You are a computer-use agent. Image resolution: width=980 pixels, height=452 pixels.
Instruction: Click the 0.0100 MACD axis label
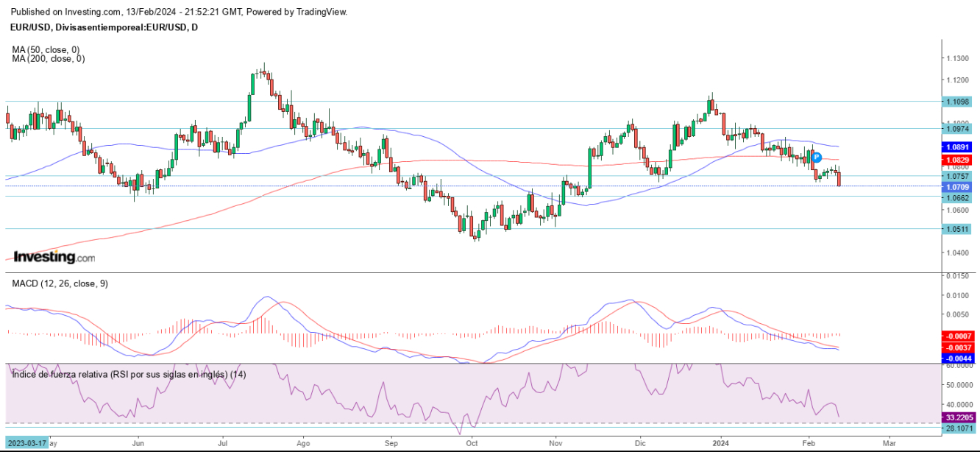(956, 295)
